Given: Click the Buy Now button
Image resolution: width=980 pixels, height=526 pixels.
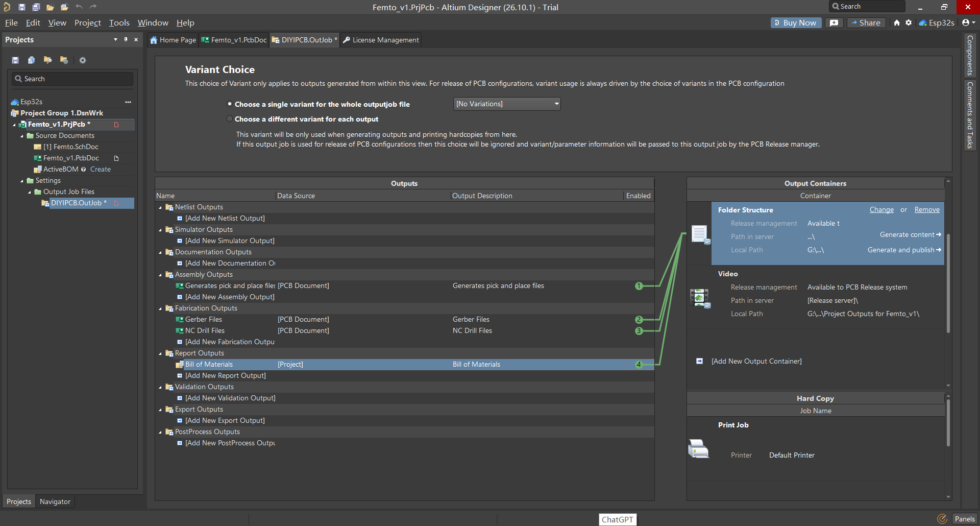Looking at the screenshot, I should coord(796,23).
